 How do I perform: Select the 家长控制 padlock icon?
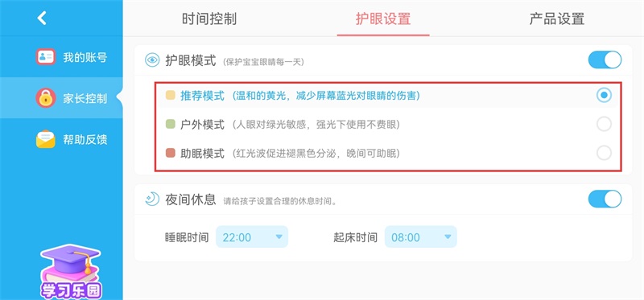pyautogui.click(x=46, y=98)
